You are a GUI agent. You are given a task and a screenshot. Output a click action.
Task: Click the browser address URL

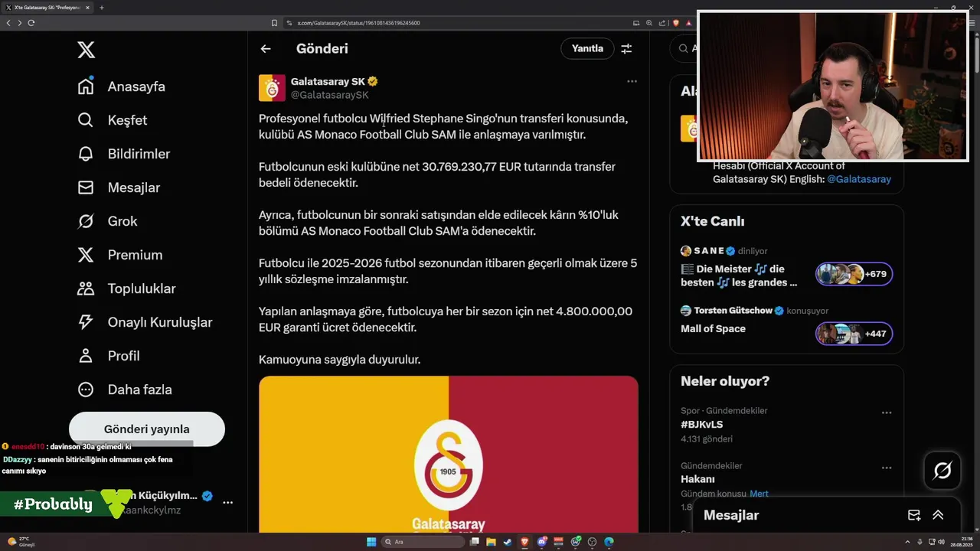point(358,23)
